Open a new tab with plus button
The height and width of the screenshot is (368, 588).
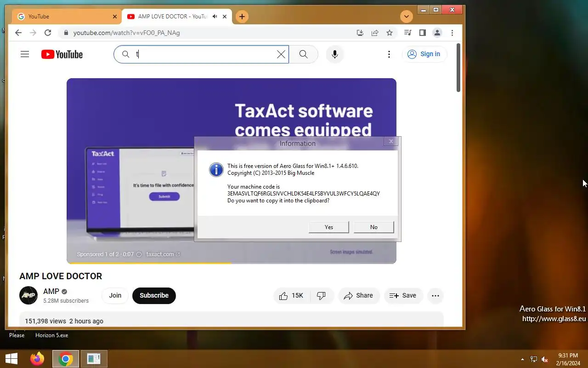coord(242,17)
